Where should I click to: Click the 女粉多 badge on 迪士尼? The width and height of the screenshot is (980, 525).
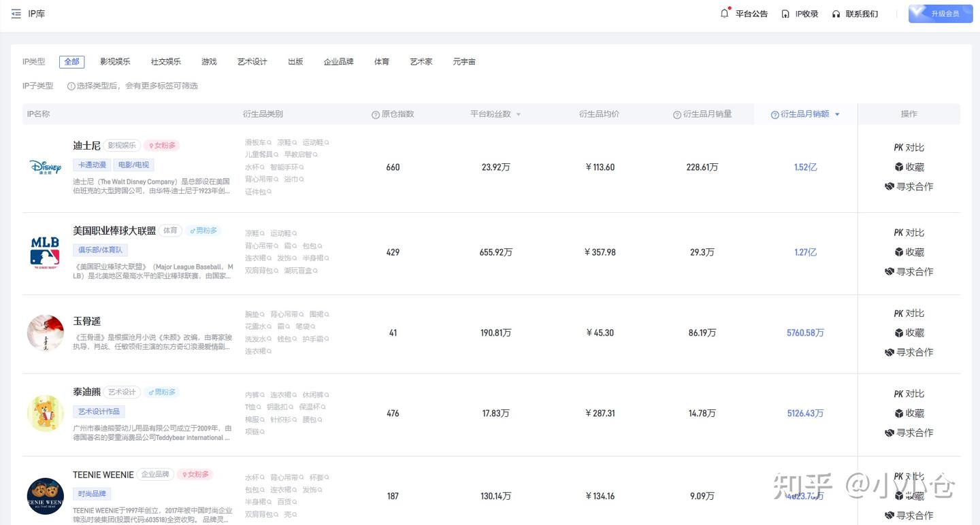tap(162, 146)
